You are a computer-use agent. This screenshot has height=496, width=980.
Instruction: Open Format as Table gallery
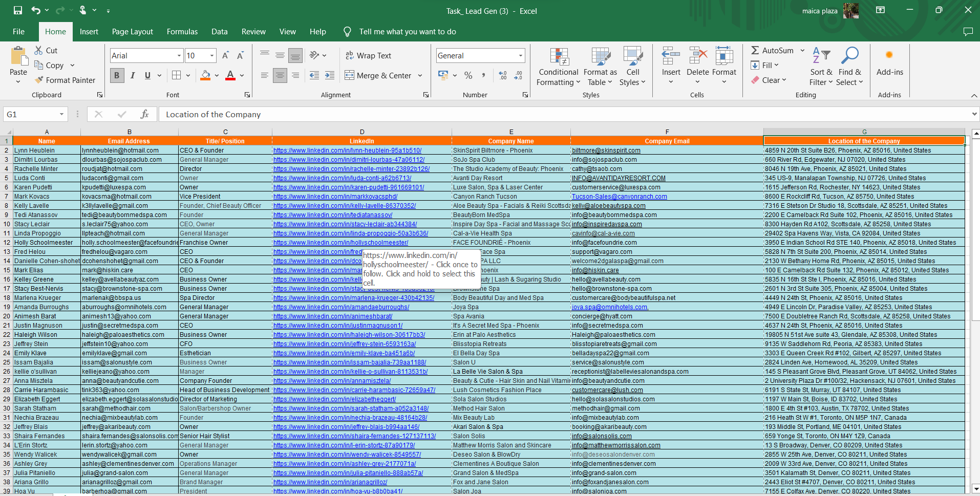coord(600,67)
